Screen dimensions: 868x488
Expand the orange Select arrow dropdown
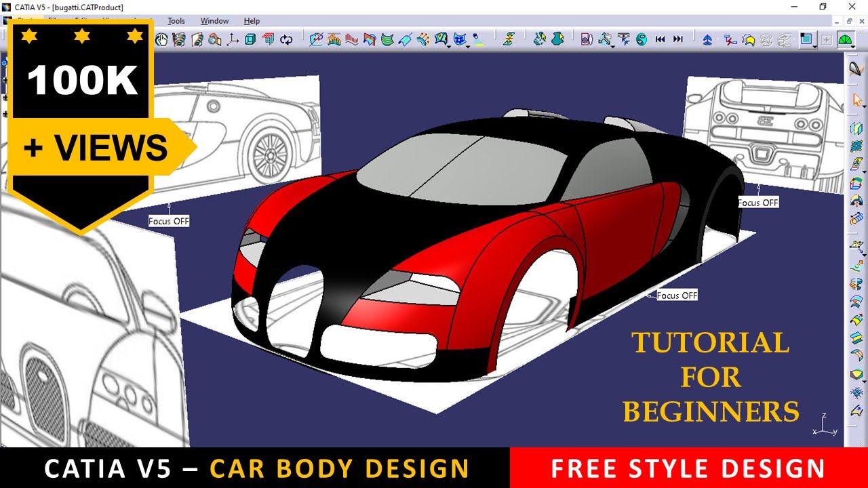[864, 106]
